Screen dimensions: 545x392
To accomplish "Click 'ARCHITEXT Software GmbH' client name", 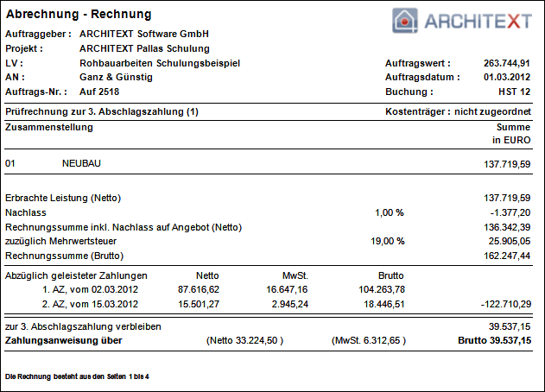I will point(144,34).
